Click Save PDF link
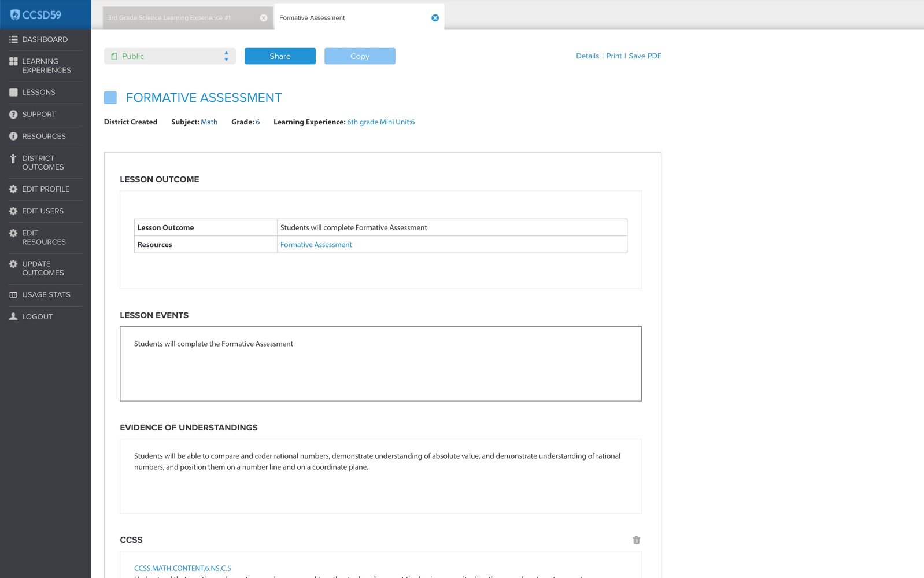 pyautogui.click(x=645, y=56)
